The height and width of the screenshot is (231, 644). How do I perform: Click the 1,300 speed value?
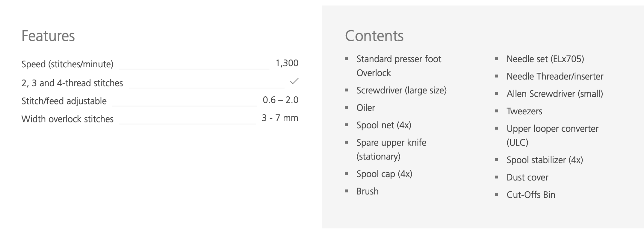287,63
